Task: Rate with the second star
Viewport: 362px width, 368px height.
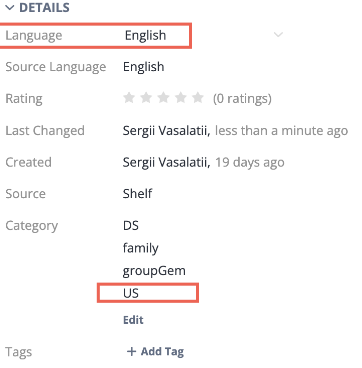Action: (146, 98)
